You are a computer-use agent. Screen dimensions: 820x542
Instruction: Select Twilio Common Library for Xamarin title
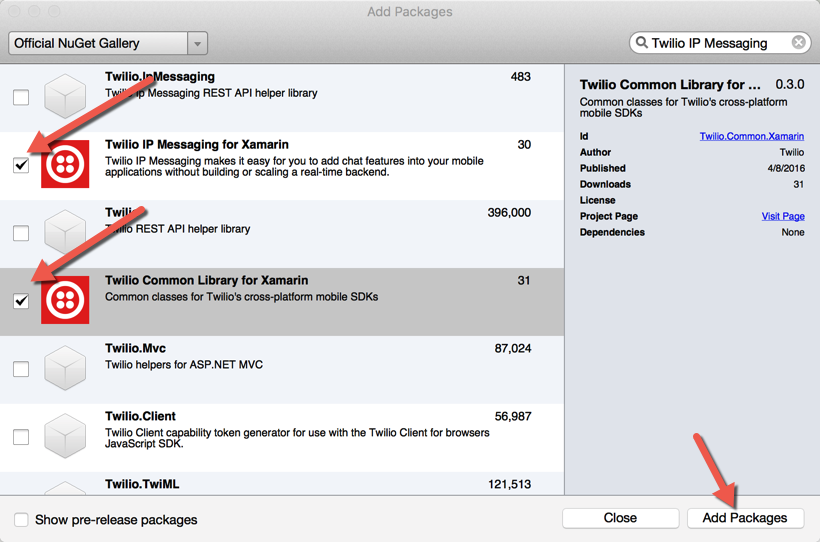(x=207, y=280)
